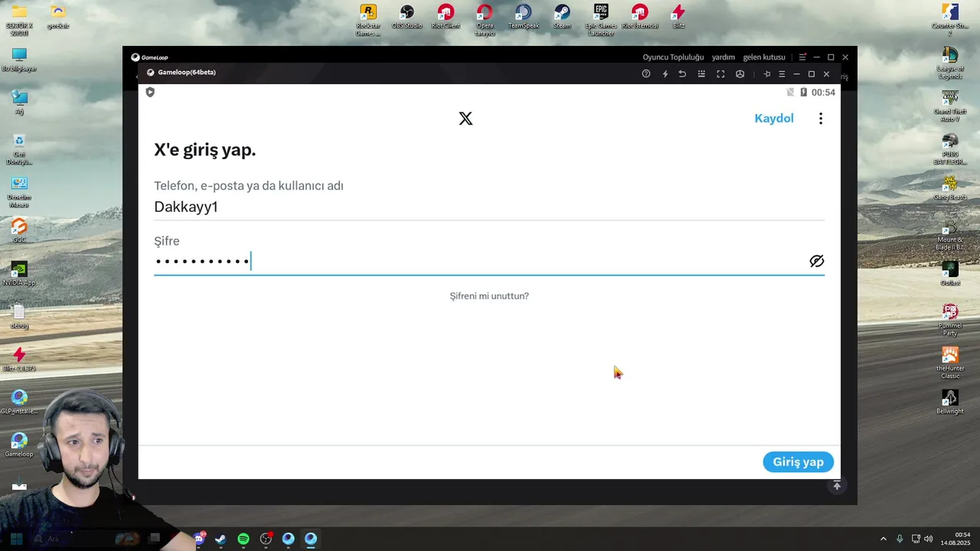Open the Opera tarayıcı desktop shortcut
Screen dimensions: 980x551
pos(485,20)
